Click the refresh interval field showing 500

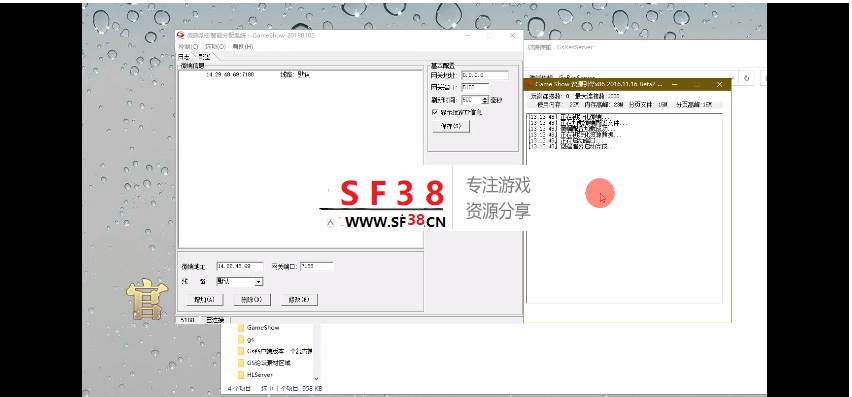point(471,100)
